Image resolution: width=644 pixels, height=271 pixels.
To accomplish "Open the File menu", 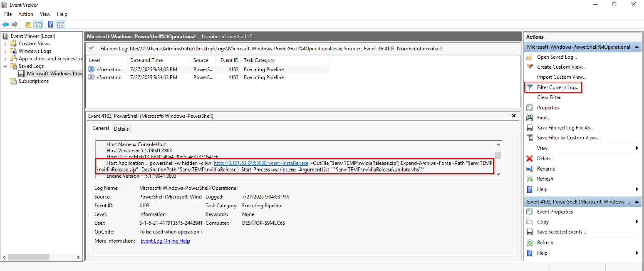I will [8, 14].
